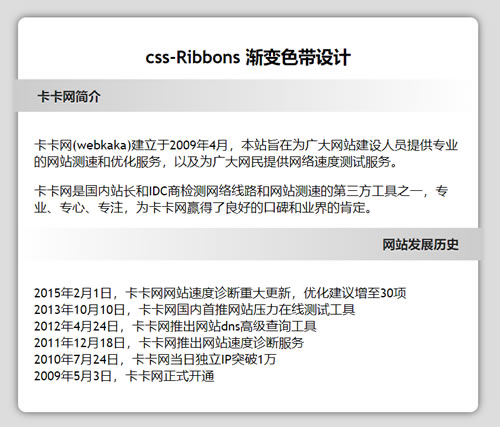Select the line "2012年4月24日" about dns高级查询工具

coord(175,326)
